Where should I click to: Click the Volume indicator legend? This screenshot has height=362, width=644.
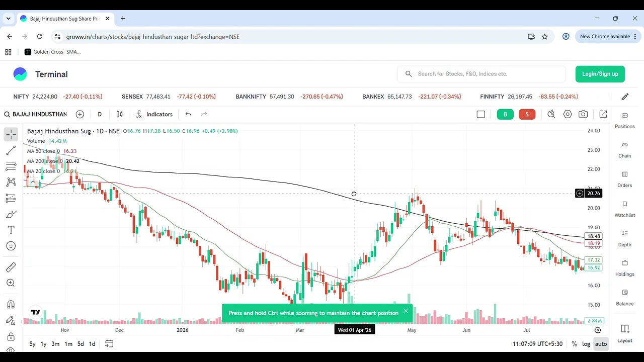36,141
